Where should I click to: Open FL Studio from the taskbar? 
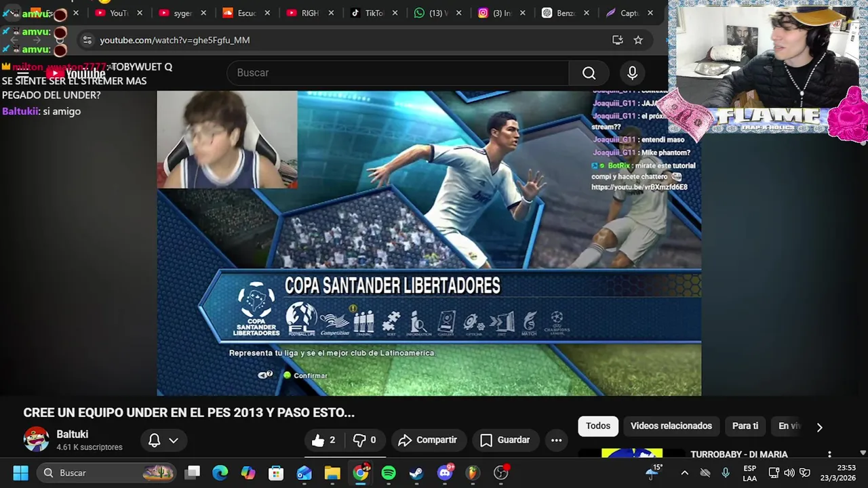[473, 473]
